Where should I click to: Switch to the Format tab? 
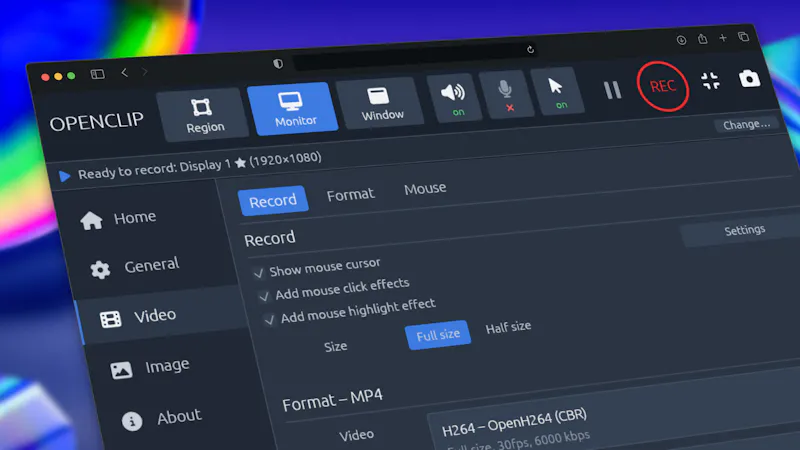click(x=350, y=194)
